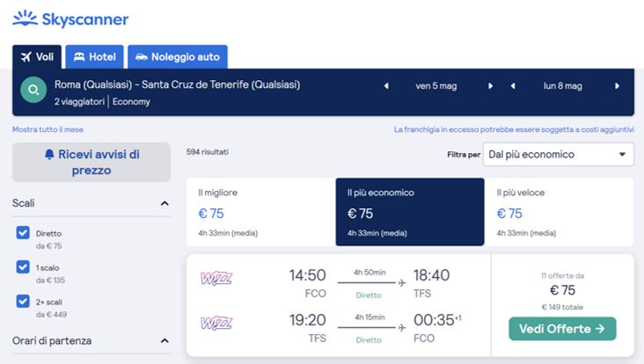Viewport: 644px width, 364px height.
Task: Go to next departure date arrow
Action: coord(490,86)
